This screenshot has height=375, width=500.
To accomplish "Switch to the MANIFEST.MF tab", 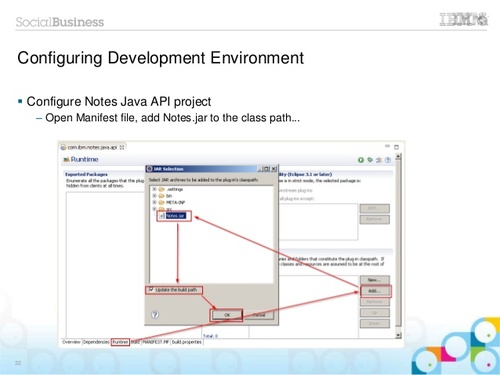I will pos(156,342).
